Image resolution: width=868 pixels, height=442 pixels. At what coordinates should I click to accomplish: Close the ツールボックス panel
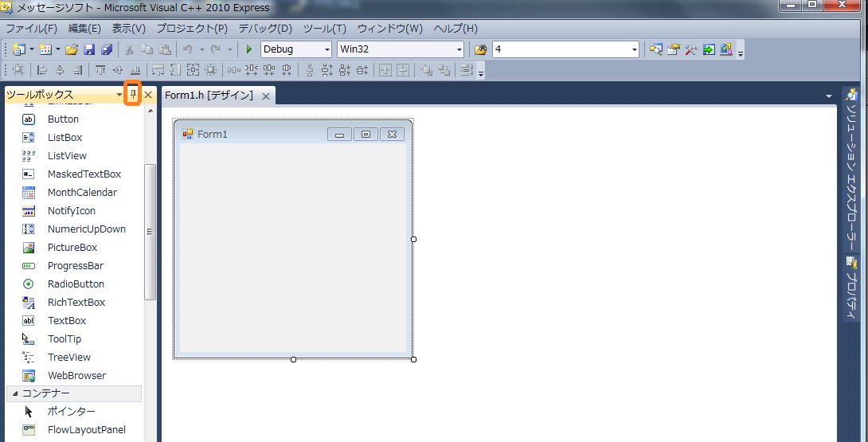(148, 96)
